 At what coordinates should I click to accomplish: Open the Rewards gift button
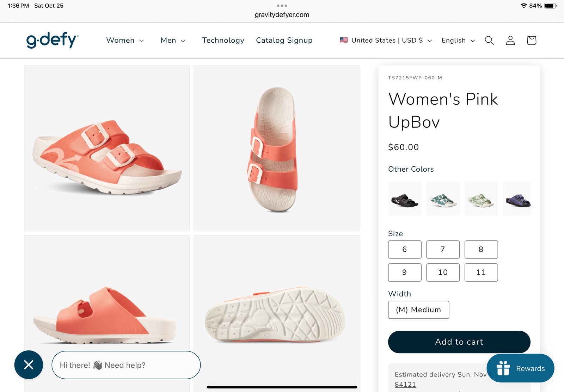pos(520,368)
